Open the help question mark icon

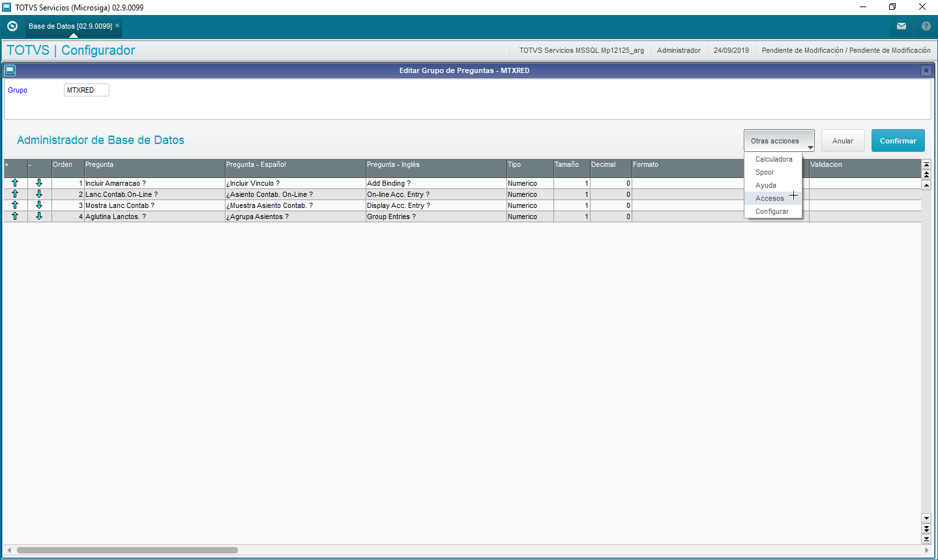point(926,26)
